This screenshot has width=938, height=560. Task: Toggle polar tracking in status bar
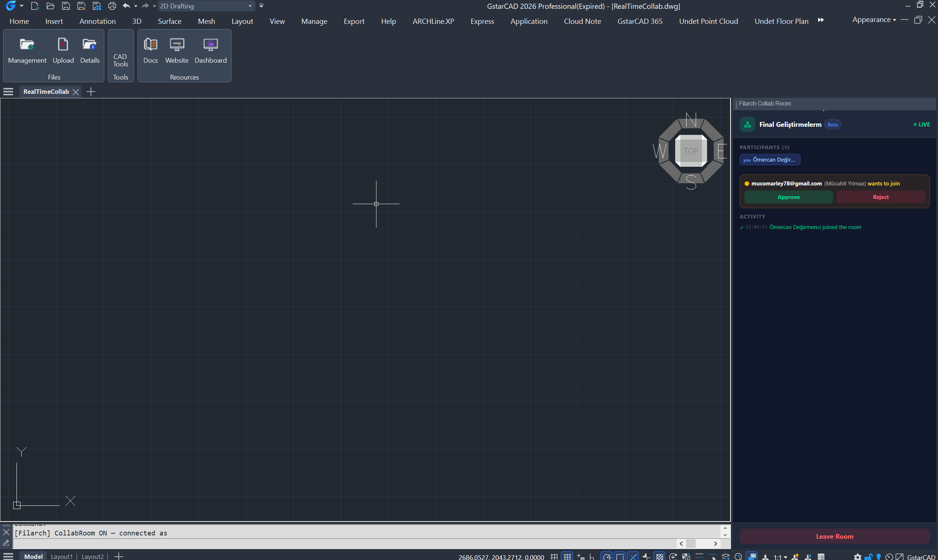607,557
